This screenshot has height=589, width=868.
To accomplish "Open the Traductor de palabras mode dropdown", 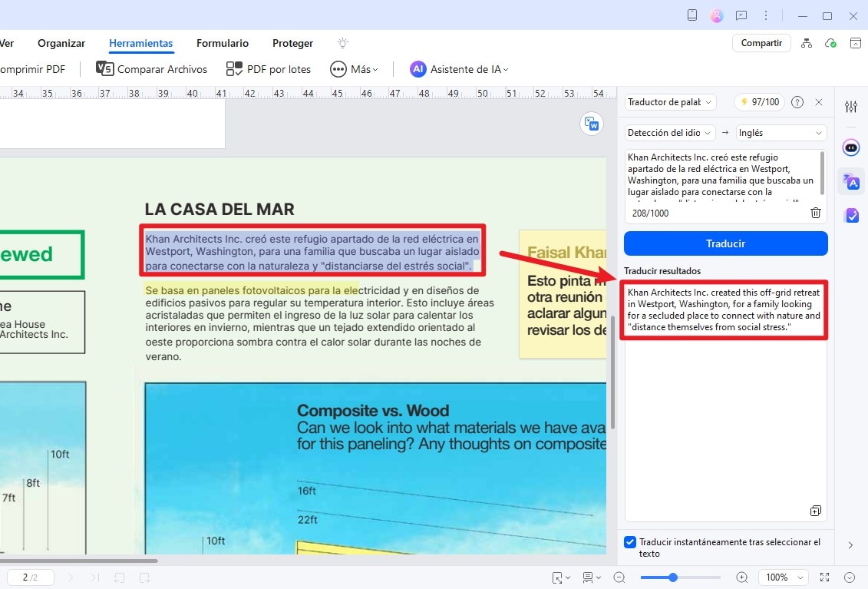I will click(670, 102).
